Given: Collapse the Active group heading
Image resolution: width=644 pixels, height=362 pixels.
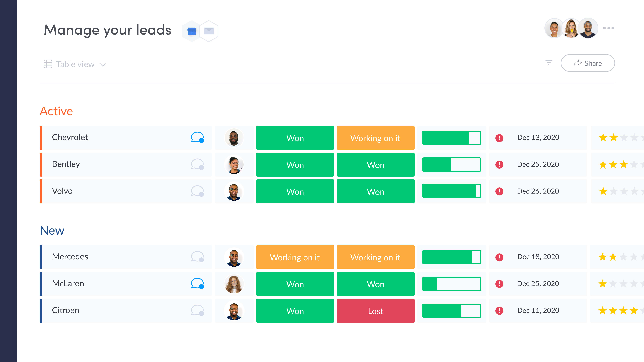Looking at the screenshot, I should click(x=56, y=111).
